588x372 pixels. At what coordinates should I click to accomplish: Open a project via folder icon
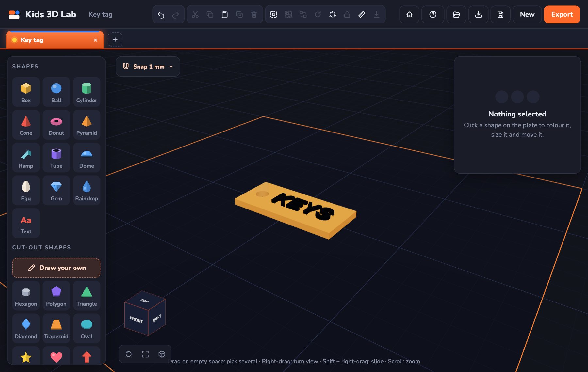pyautogui.click(x=456, y=14)
